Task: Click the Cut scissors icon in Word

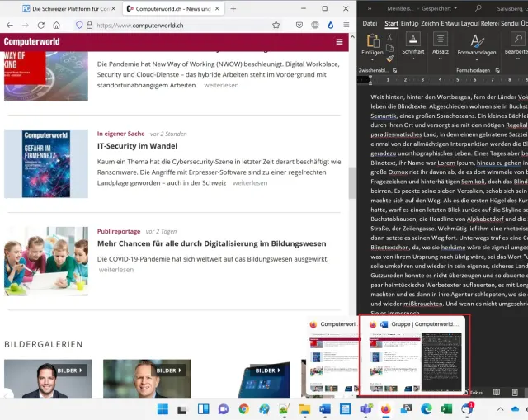Action: click(388, 38)
